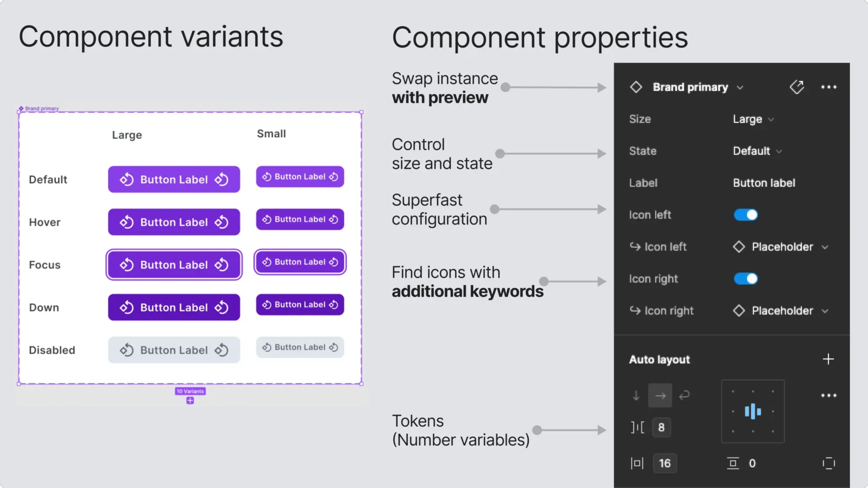Click the nested Icon left arrow icon
868x488 pixels.
635,247
